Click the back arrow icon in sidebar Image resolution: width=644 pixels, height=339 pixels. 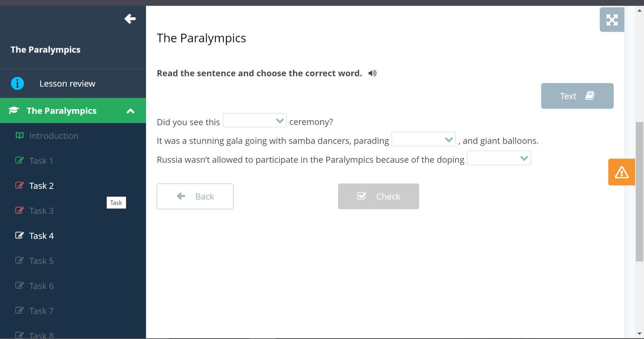click(130, 19)
